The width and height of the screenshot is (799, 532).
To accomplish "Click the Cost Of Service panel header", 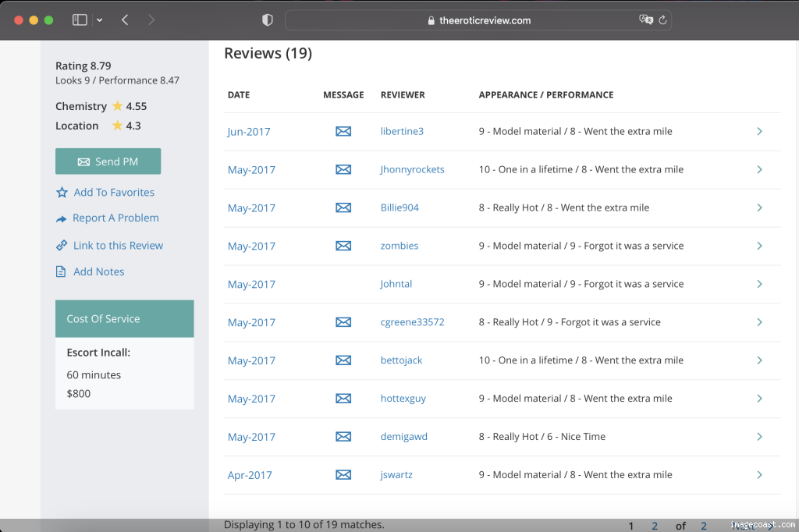I will [x=124, y=319].
